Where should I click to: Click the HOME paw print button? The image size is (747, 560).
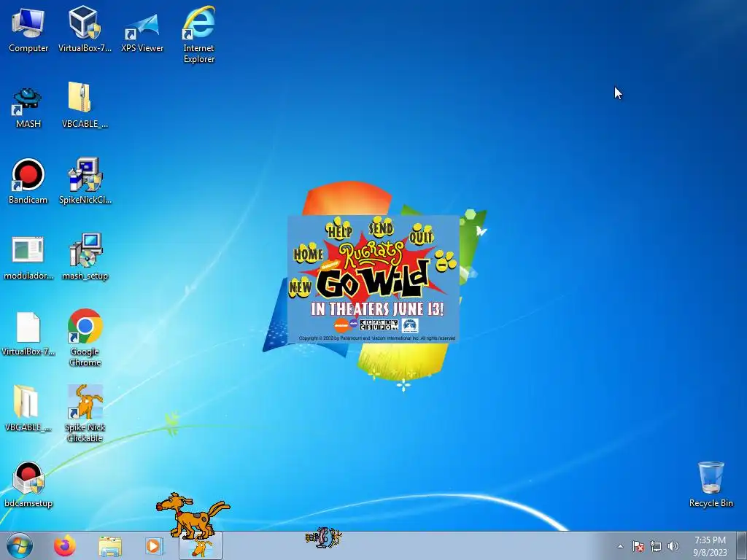click(309, 254)
